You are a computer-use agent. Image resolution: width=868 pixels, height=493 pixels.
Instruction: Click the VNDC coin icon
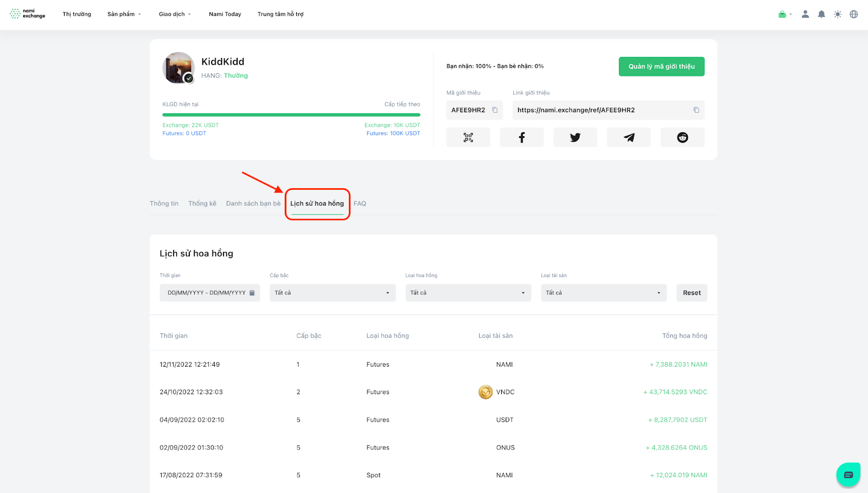click(x=486, y=392)
